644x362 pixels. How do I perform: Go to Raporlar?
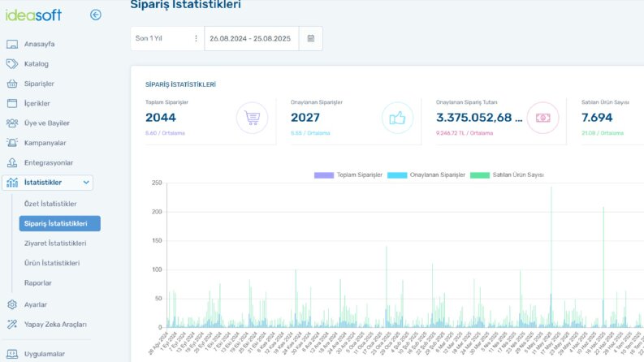[38, 282]
